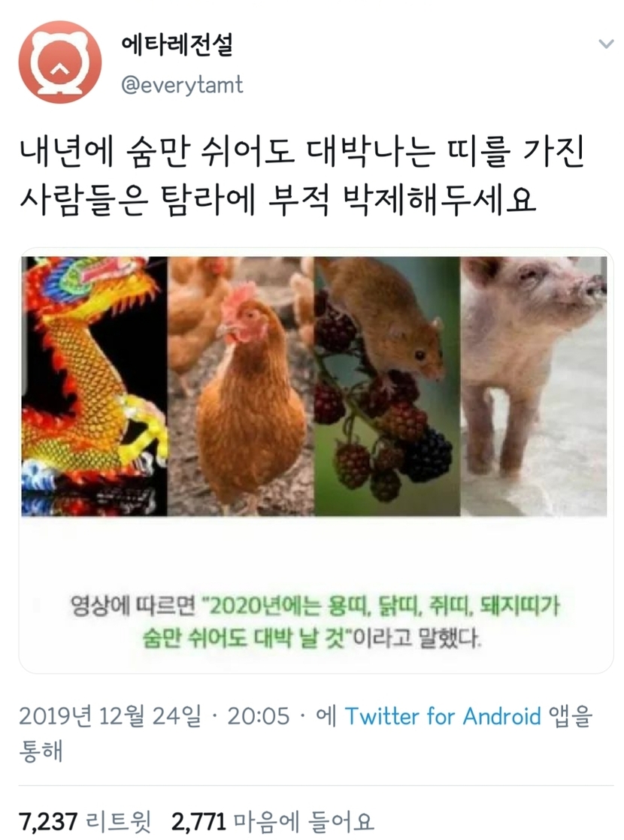This screenshot has width=624, height=840.
Task: Expand the tweet options chevron
Action: pyautogui.click(x=606, y=44)
